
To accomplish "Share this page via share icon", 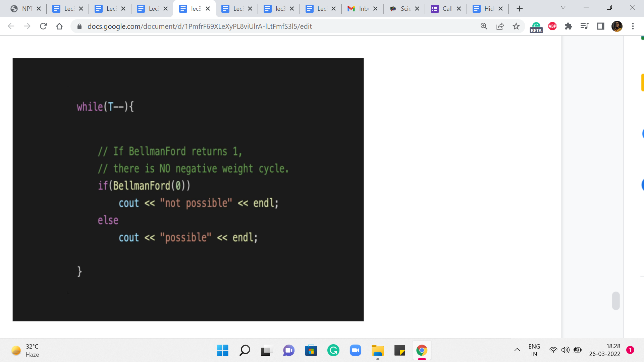I will tap(500, 26).
